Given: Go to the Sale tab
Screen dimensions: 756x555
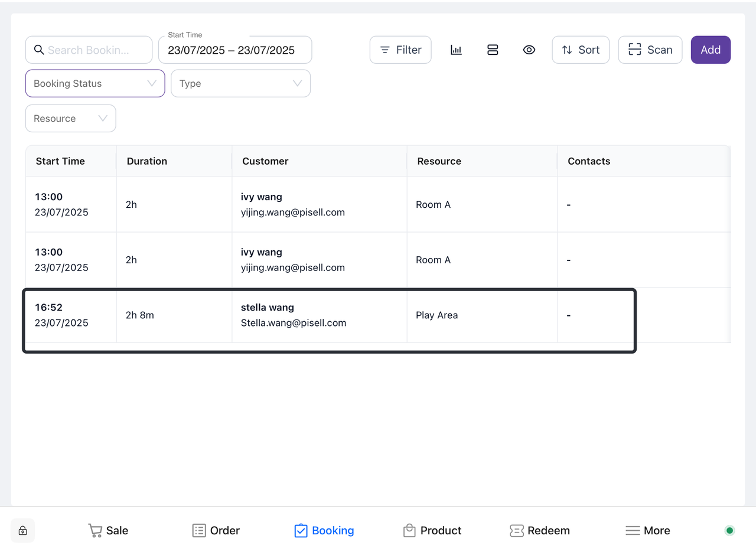Looking at the screenshot, I should tap(108, 530).
